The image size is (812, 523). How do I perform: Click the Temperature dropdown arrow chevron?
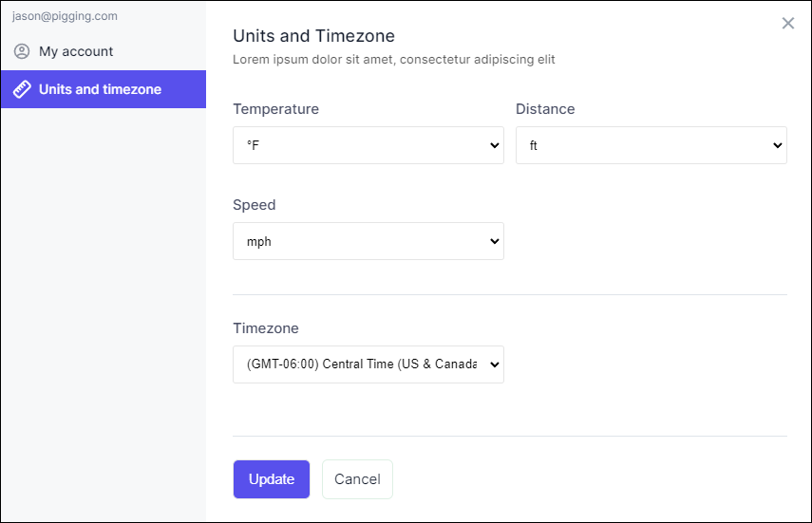494,145
